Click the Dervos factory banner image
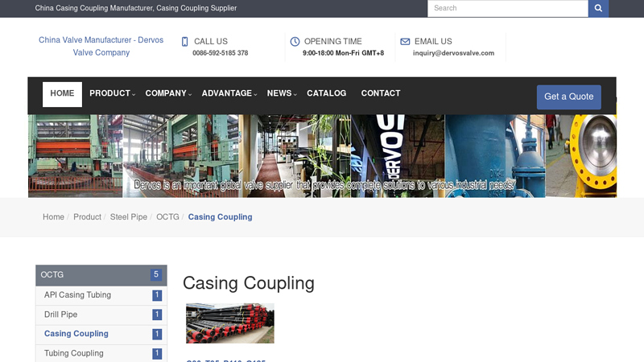The image size is (644, 362). tap(322, 156)
